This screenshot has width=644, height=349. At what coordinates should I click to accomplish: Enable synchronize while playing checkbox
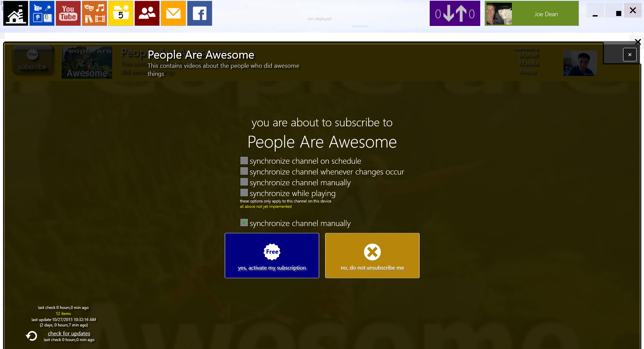244,193
